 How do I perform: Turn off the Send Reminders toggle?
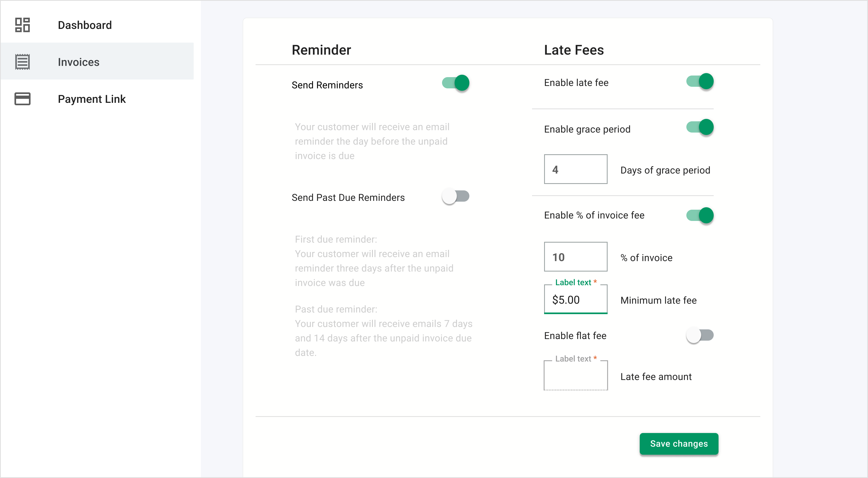[x=455, y=83]
